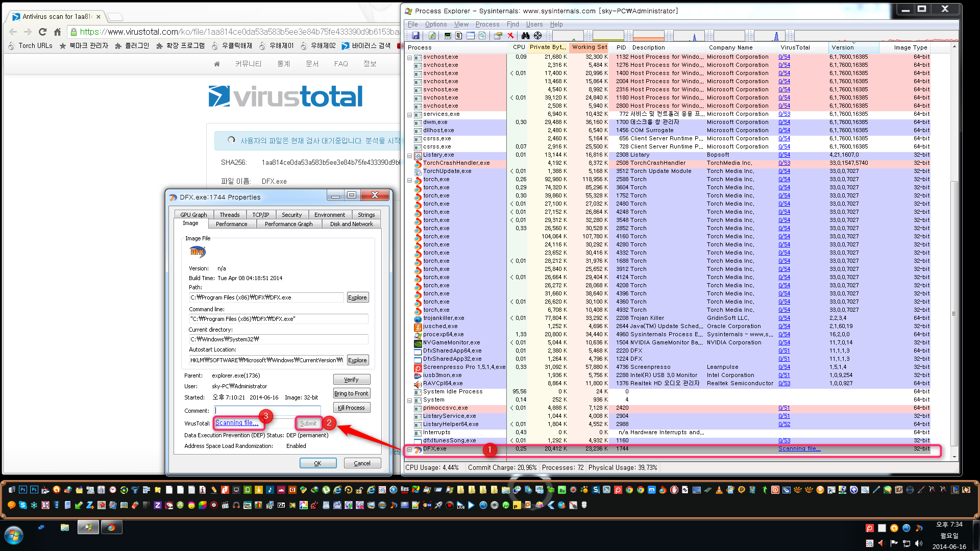Click the Verify button
The width and height of the screenshot is (980, 551).
click(351, 380)
